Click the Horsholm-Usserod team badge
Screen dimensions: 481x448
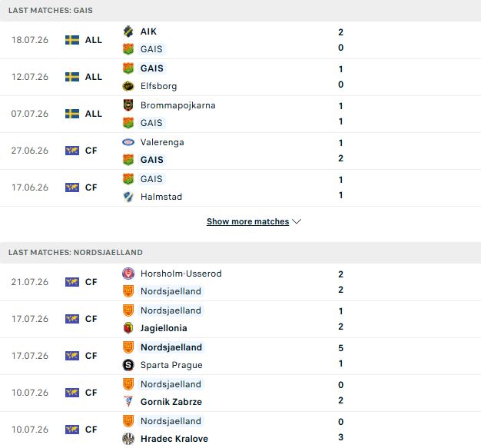pyautogui.click(x=128, y=274)
